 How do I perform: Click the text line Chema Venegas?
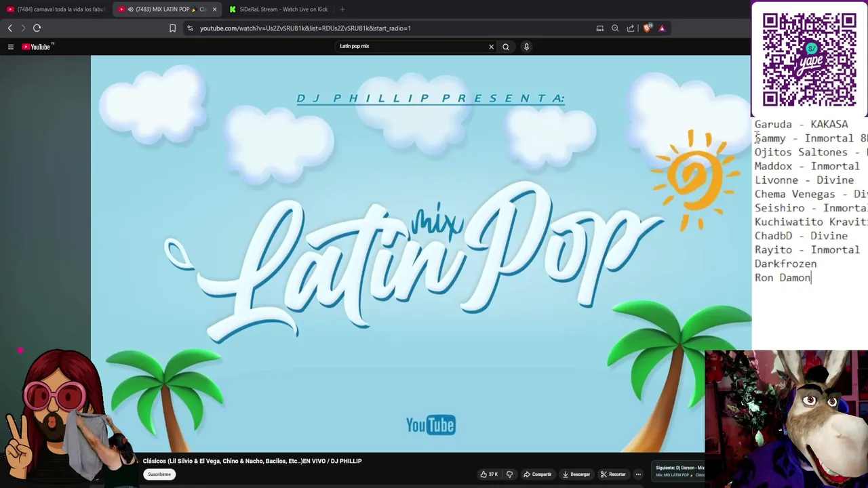[811, 194]
